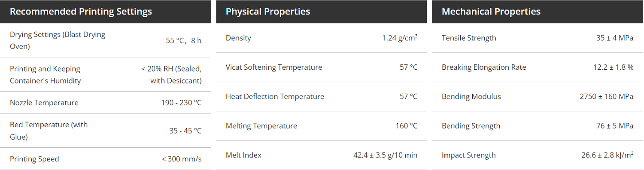
Task: Click the Mechanical Properties header
Action: pyautogui.click(x=491, y=12)
